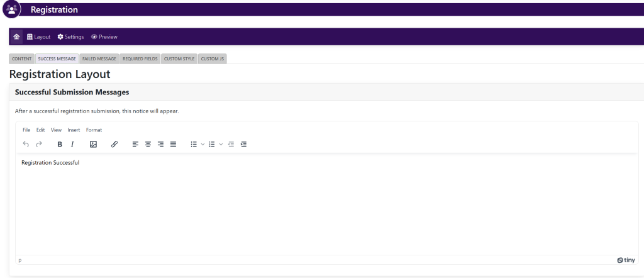Open the editor File menu
Image resolution: width=644 pixels, height=278 pixels.
[26, 130]
